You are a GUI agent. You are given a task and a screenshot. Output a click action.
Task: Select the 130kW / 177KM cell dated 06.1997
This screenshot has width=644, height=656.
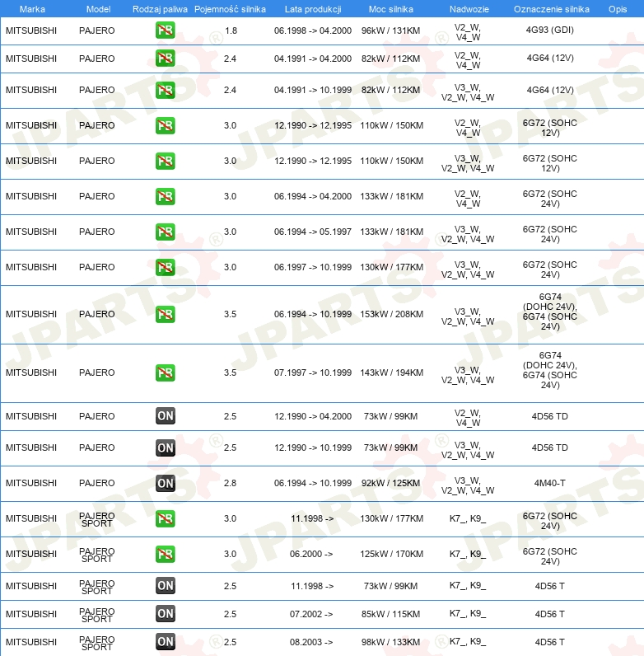(x=391, y=267)
